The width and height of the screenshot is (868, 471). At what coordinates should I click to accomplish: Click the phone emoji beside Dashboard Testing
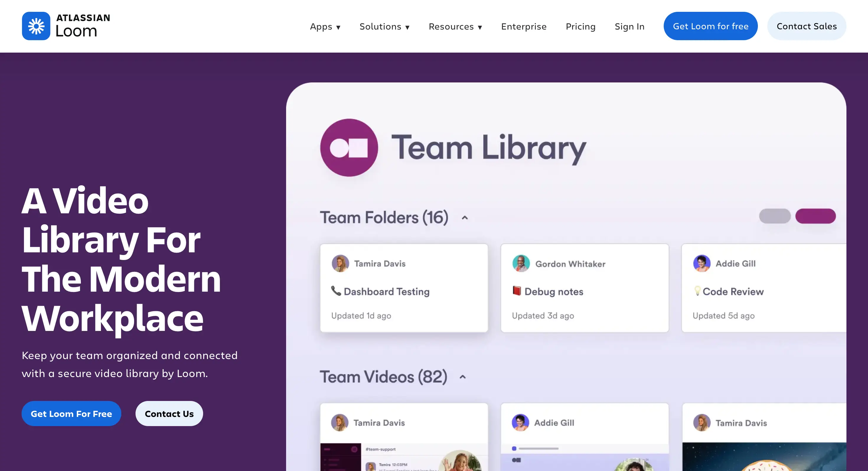click(336, 291)
